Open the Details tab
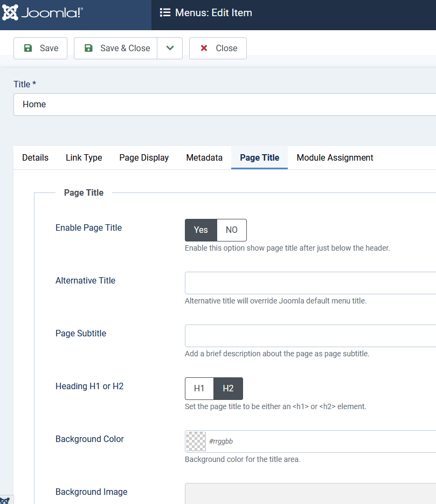Image resolution: width=436 pixels, height=504 pixels. (x=35, y=157)
